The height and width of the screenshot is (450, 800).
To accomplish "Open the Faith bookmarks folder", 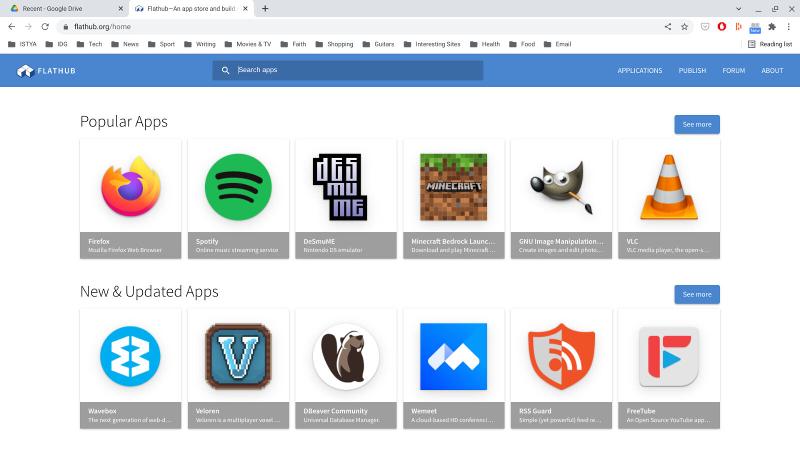I will click(293, 44).
